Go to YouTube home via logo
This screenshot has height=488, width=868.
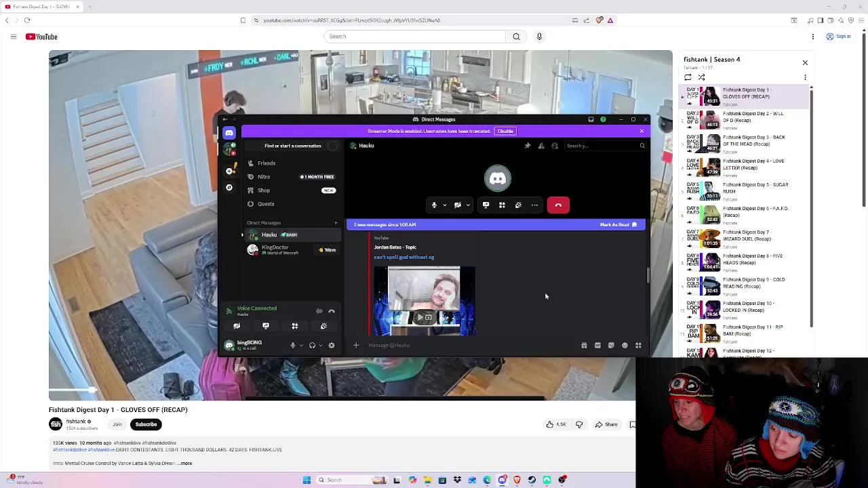(41, 37)
